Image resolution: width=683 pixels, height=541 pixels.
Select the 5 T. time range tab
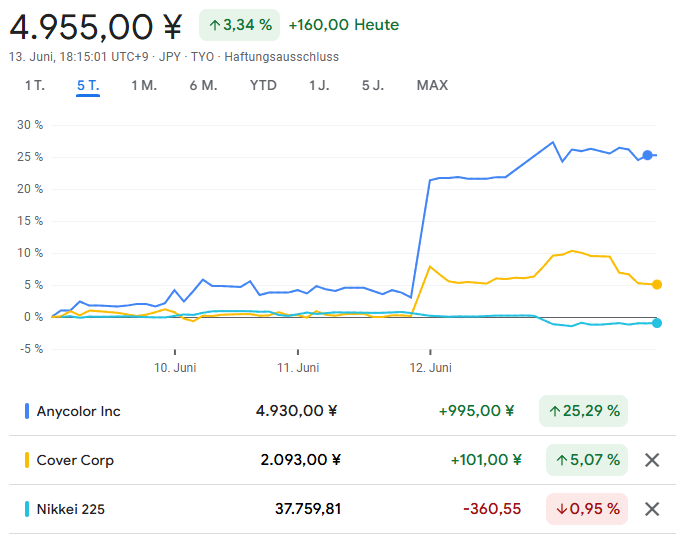pyautogui.click(x=88, y=85)
